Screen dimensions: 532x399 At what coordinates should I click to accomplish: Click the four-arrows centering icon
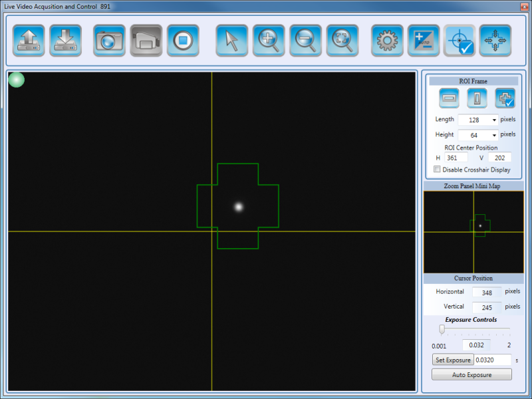495,41
